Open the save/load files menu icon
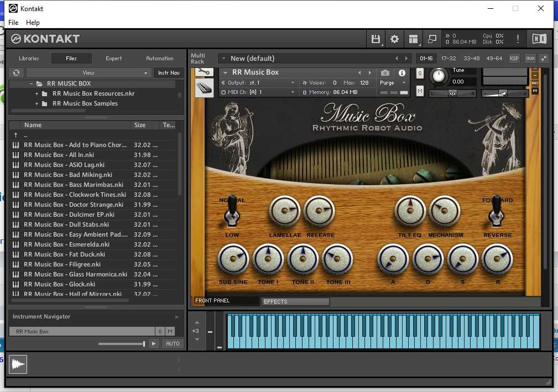 click(376, 39)
